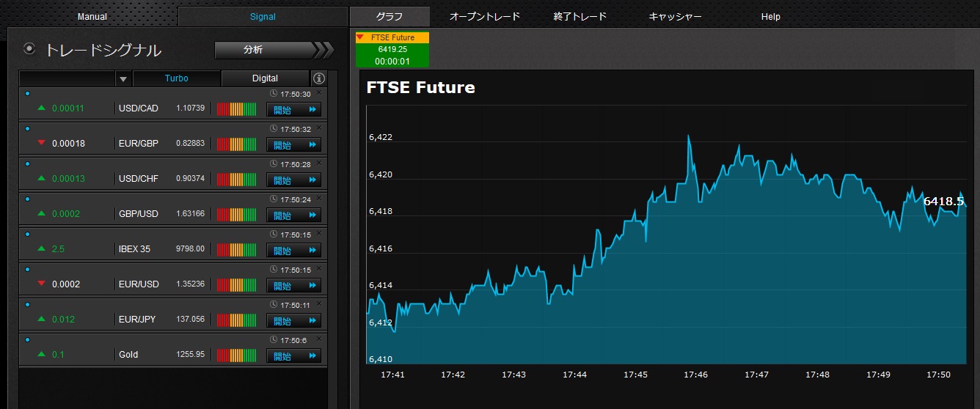Select the Turbo option tab
This screenshot has width=980, height=409.
(x=176, y=78)
